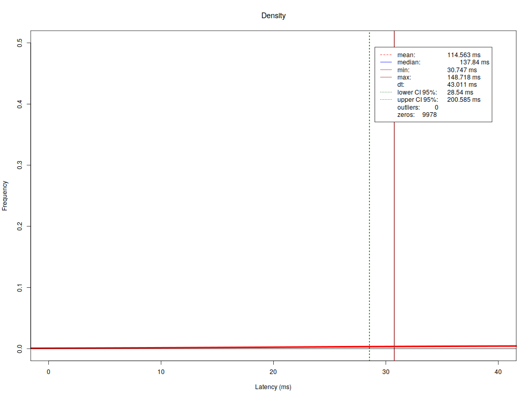Viewport: 532px width, 399px height.
Task: Click the x-axis tick label "40"
Action: pyautogui.click(x=498, y=372)
